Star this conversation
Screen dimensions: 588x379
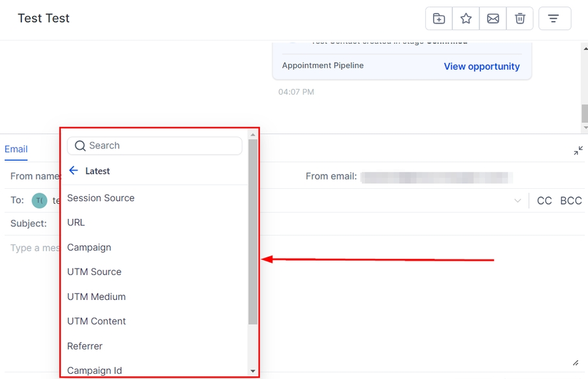(466, 19)
